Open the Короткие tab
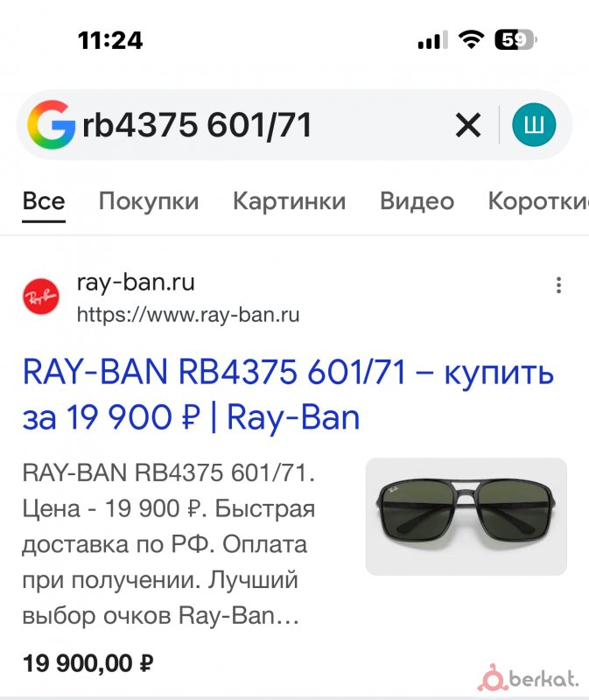The width and height of the screenshot is (589, 700). (538, 201)
